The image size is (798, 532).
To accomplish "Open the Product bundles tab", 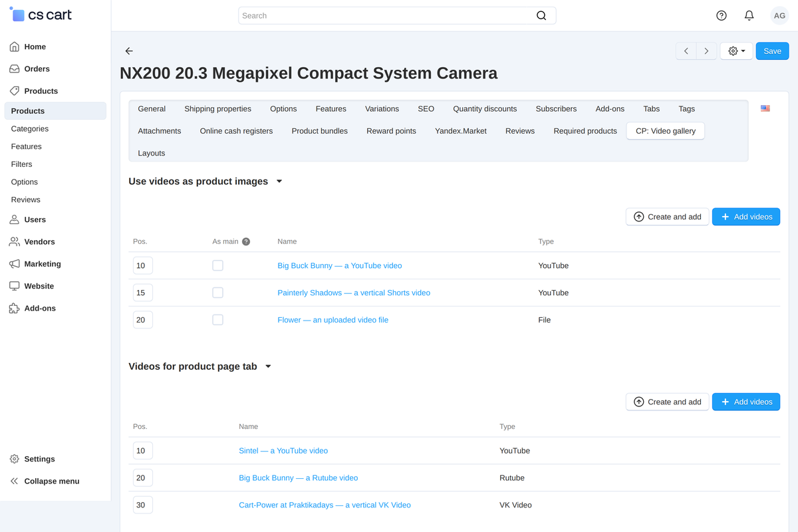I will click(x=320, y=131).
